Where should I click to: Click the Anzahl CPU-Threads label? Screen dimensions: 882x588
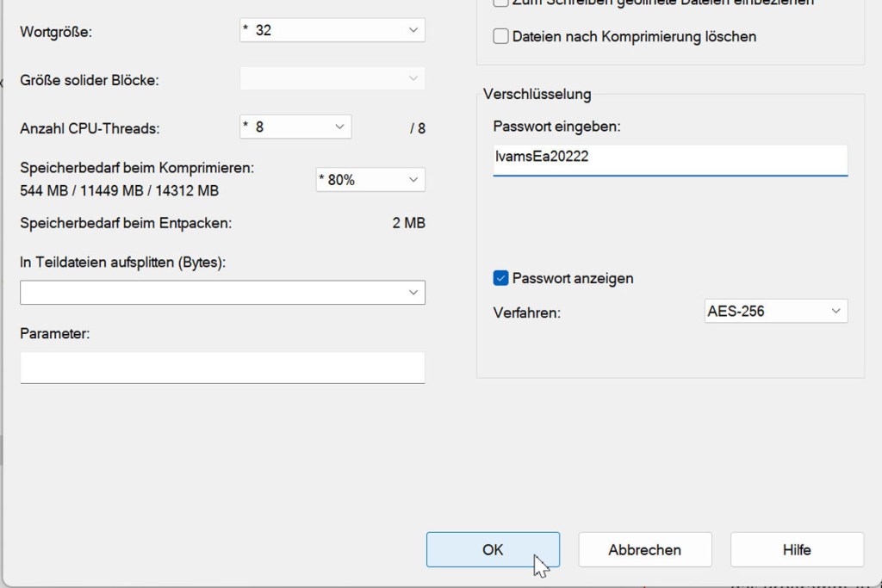[x=90, y=129]
